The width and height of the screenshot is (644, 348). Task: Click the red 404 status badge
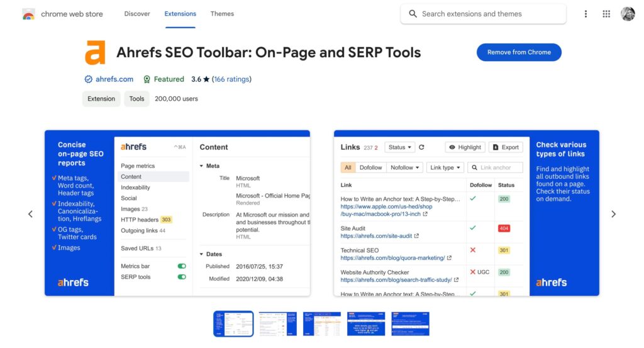504,228
